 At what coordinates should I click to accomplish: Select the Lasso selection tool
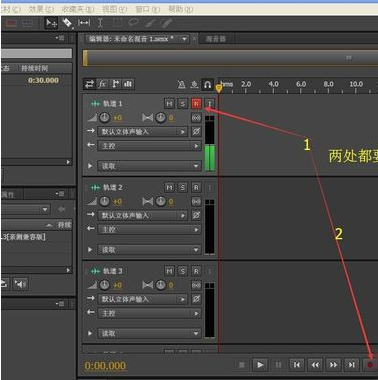134,23
